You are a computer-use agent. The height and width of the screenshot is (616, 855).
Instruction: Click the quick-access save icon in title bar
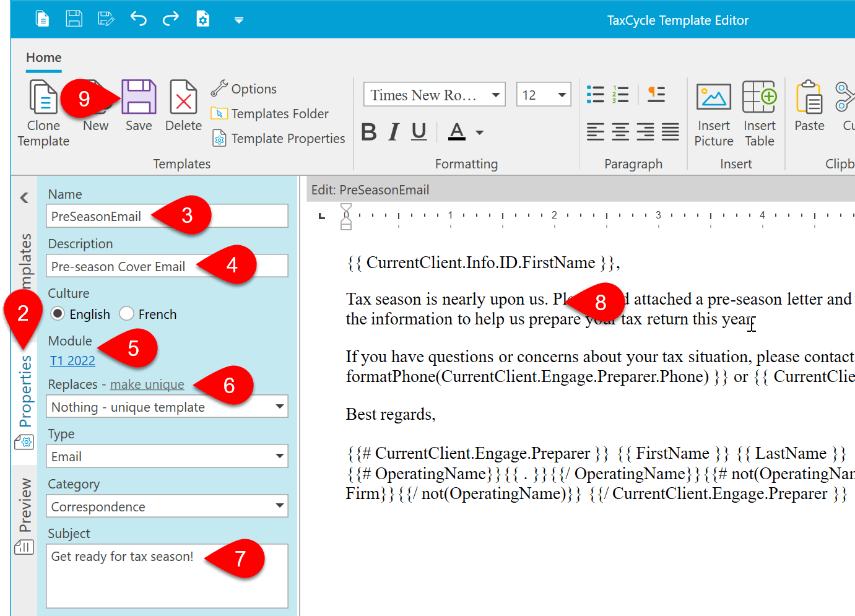(x=74, y=19)
